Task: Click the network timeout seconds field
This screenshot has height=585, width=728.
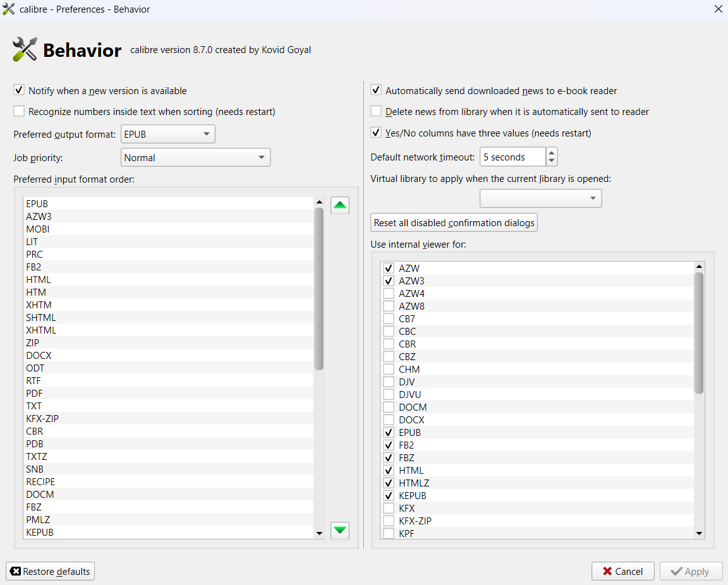Action: (513, 157)
